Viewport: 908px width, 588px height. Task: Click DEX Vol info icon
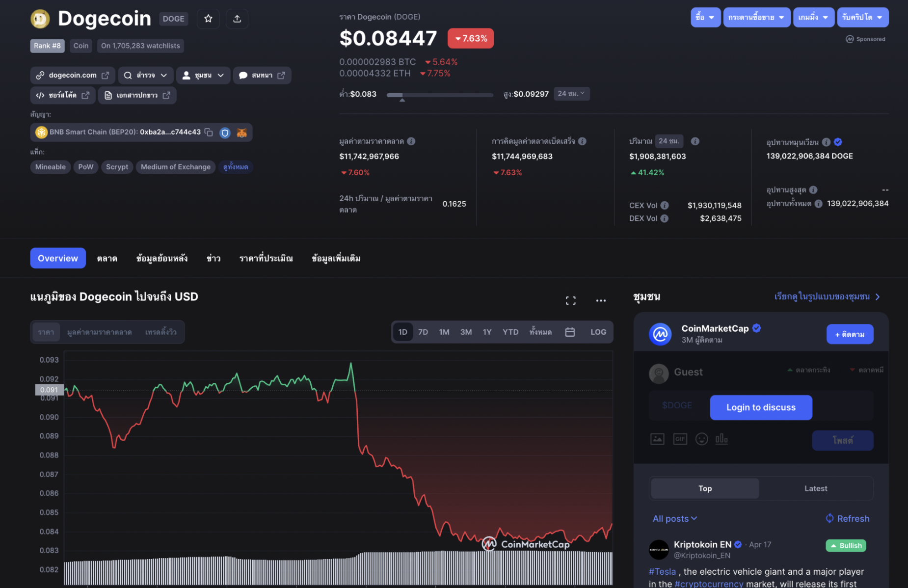pyautogui.click(x=665, y=218)
